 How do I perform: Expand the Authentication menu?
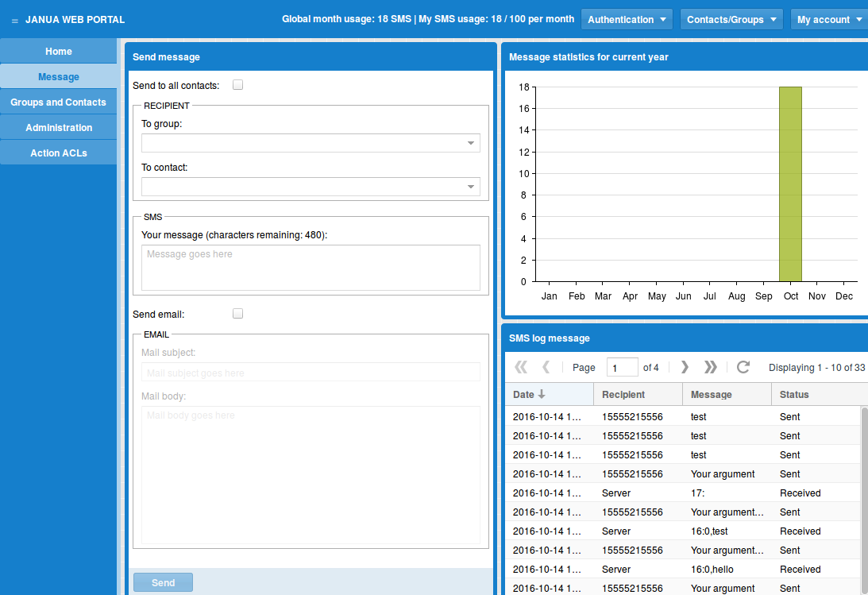[x=627, y=19]
